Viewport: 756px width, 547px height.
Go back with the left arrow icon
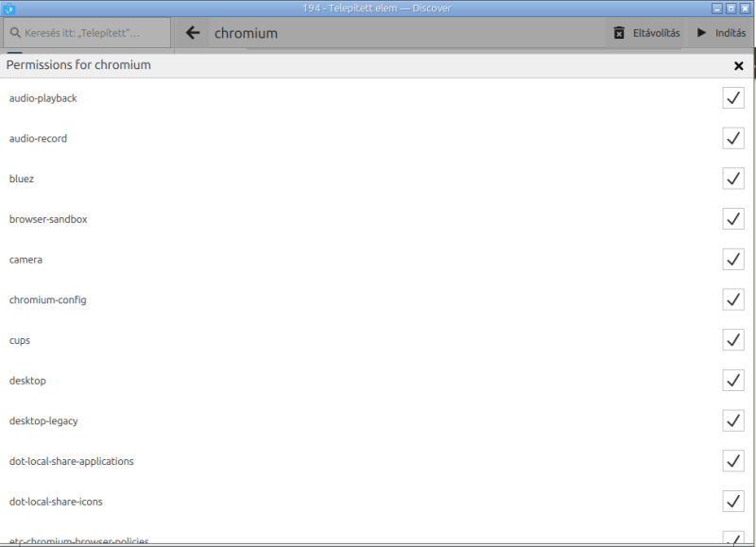coord(193,33)
